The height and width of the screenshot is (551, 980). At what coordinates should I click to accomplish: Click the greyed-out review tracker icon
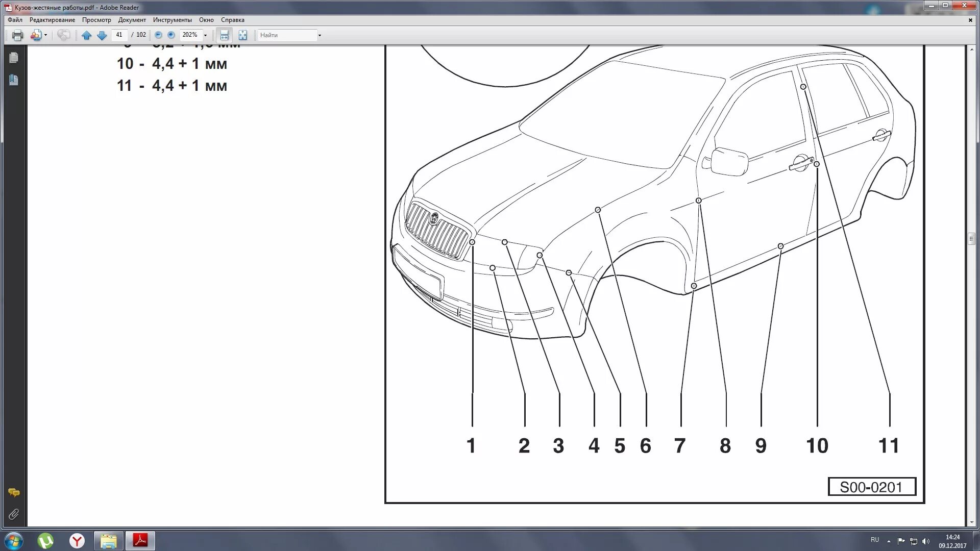pos(63,35)
